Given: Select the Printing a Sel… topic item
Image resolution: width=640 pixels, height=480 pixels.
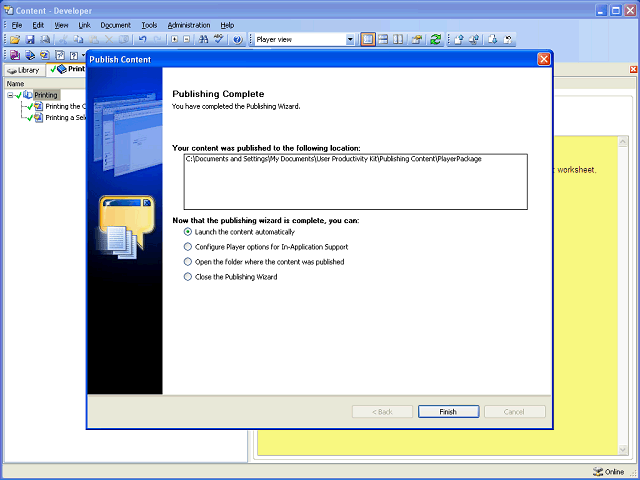Looking at the screenshot, I should (65, 118).
